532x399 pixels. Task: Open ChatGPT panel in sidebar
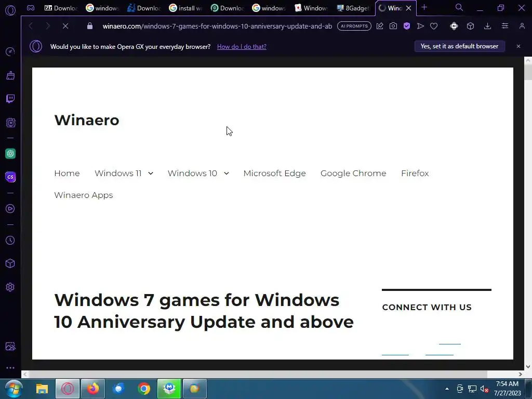click(x=10, y=153)
